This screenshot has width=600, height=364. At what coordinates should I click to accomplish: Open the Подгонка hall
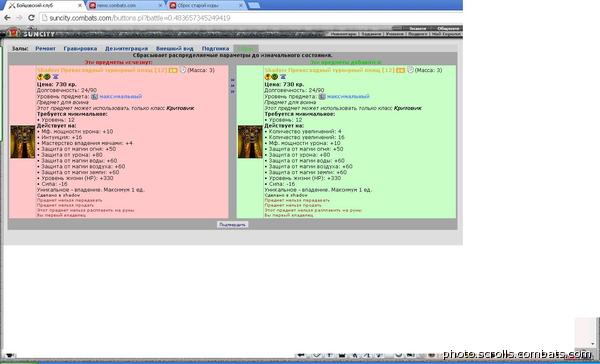pyautogui.click(x=215, y=49)
